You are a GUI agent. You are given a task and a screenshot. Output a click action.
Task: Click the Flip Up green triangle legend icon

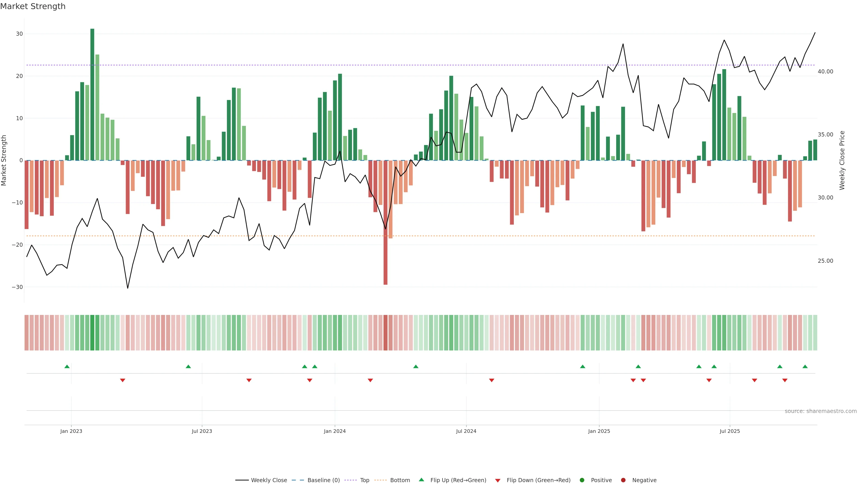421,480
